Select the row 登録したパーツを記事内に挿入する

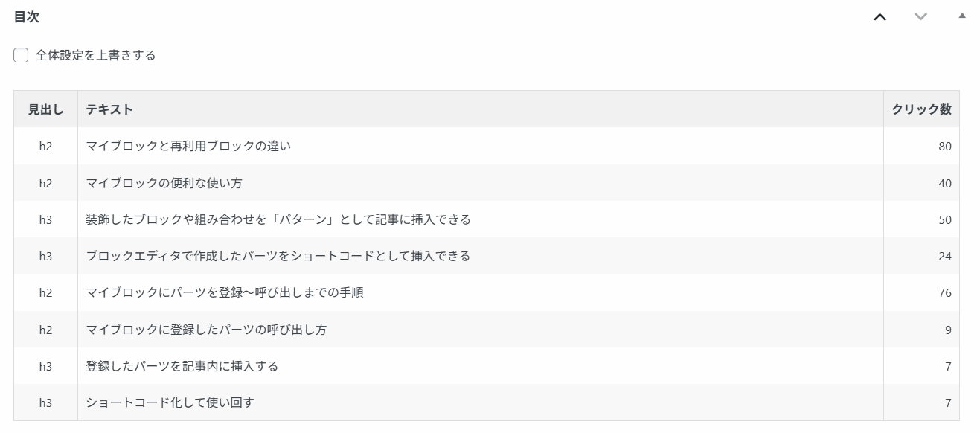click(487, 365)
